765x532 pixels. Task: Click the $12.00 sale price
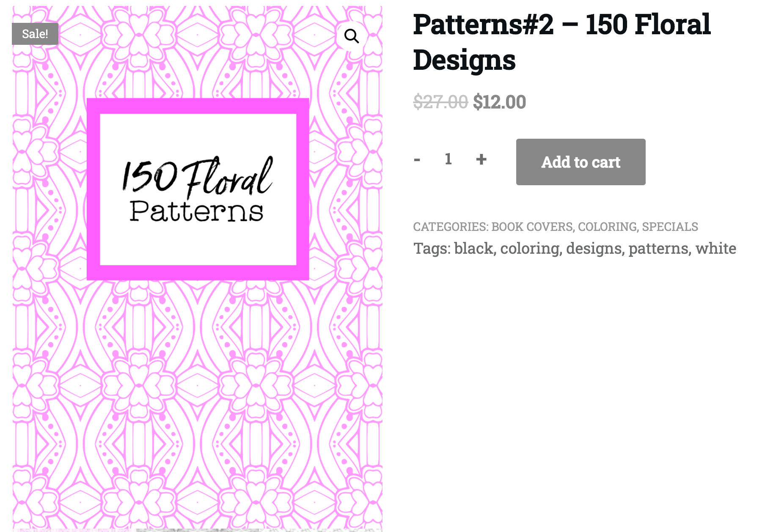499,102
